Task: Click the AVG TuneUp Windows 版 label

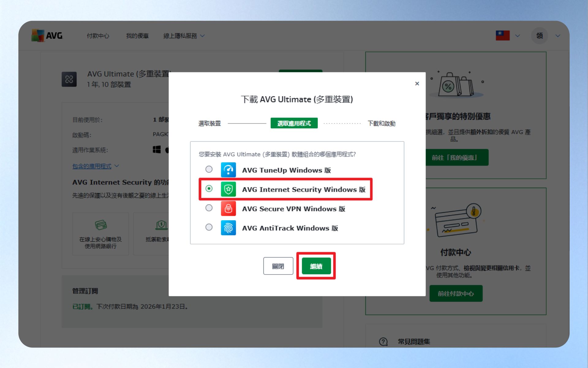Action: coord(286,170)
